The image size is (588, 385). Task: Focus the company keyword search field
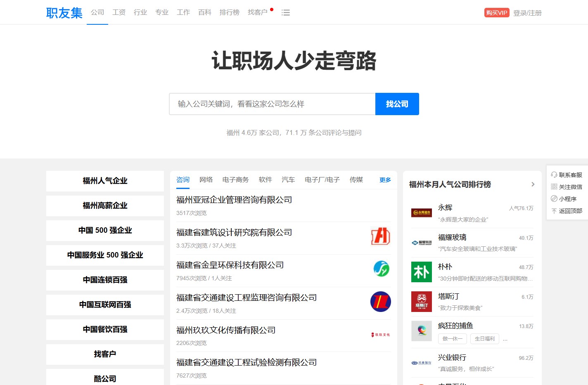(273, 104)
